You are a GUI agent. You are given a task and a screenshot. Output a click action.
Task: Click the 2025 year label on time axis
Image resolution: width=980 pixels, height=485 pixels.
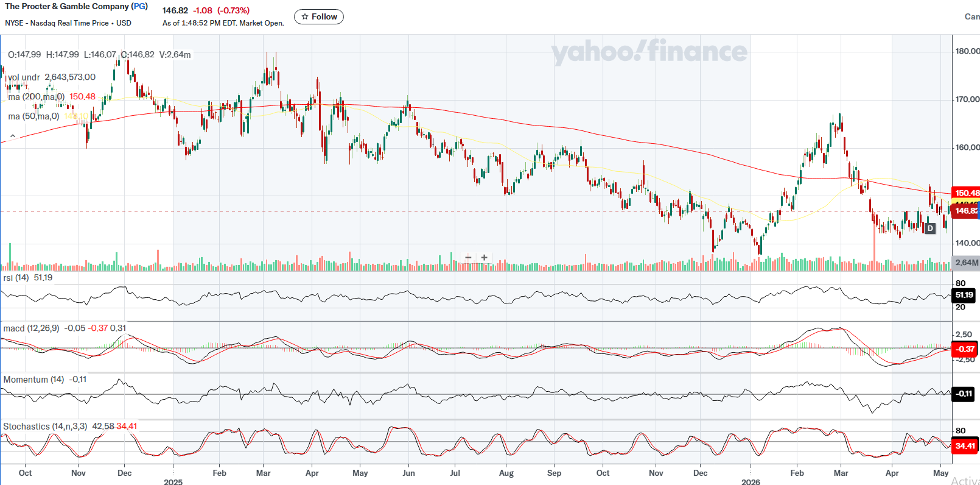click(173, 482)
